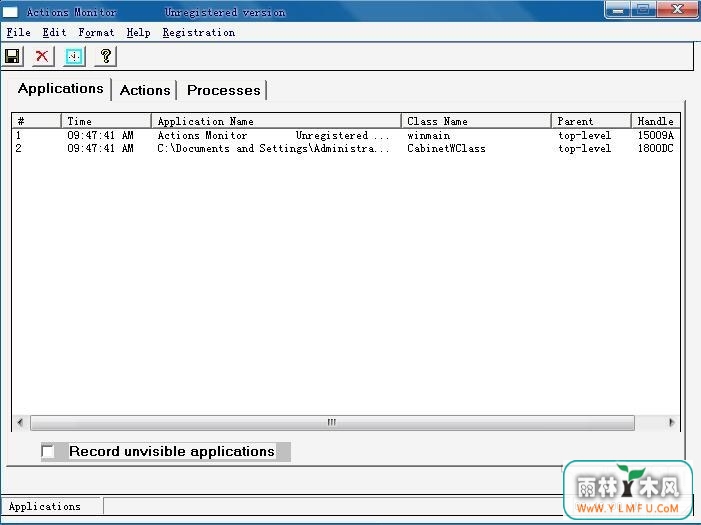701x525 pixels.
Task: Click top-level parent cell in row 1
Action: [x=584, y=135]
